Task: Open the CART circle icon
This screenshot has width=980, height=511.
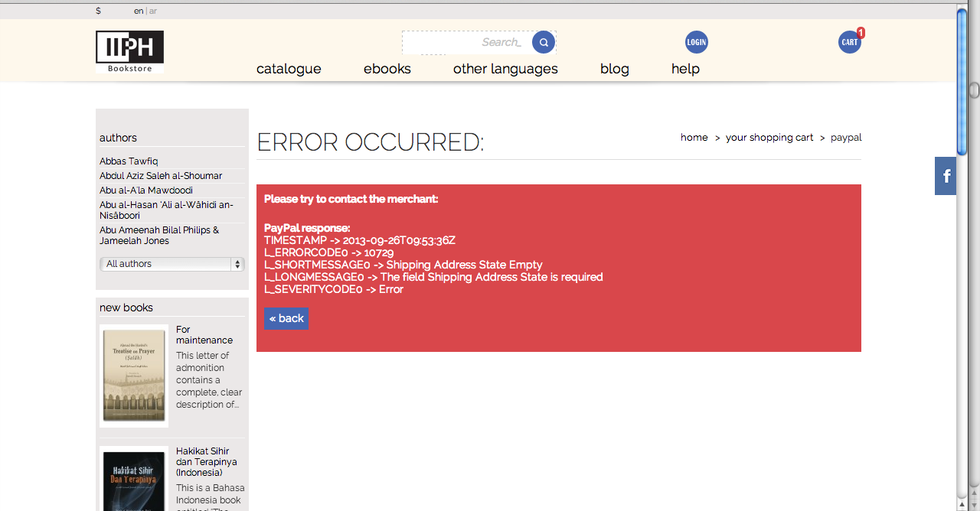Action: (x=850, y=42)
